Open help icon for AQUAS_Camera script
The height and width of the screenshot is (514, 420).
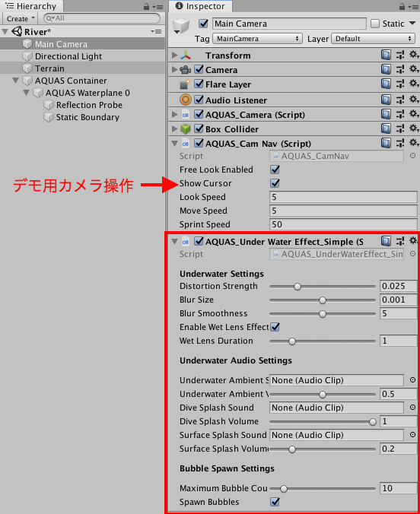tap(386, 114)
